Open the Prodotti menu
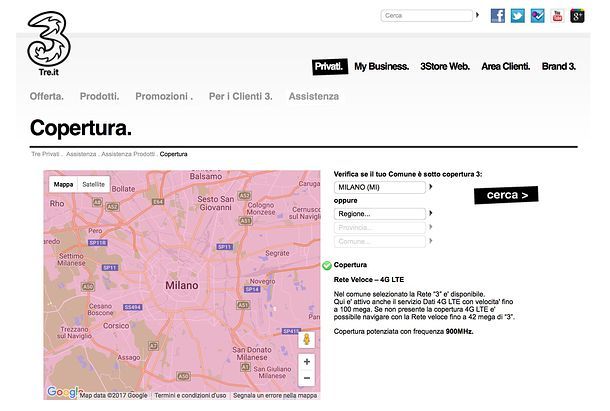Image resolution: width=610 pixels, height=411 pixels. click(100, 96)
